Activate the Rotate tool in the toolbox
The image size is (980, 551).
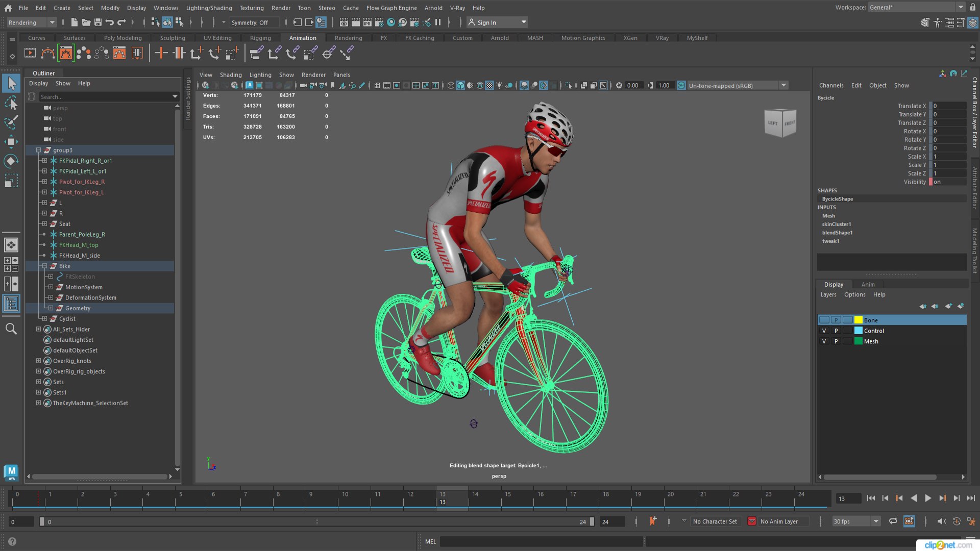coord(11,161)
